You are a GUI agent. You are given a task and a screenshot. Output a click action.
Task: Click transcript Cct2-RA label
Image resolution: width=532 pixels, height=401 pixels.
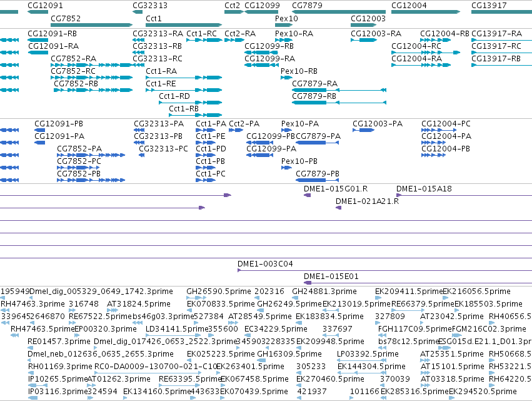point(240,34)
